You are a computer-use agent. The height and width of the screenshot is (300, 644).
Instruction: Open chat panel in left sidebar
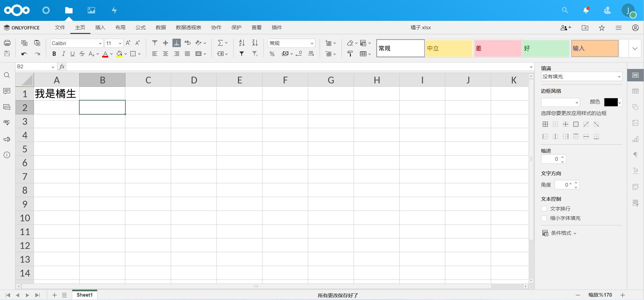click(7, 107)
